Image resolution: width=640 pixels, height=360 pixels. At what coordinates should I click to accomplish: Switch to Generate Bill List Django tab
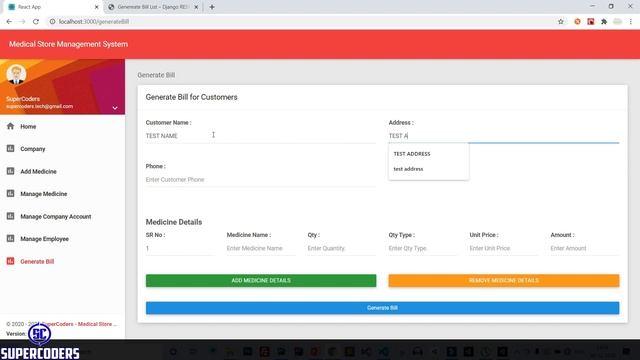coord(153,7)
